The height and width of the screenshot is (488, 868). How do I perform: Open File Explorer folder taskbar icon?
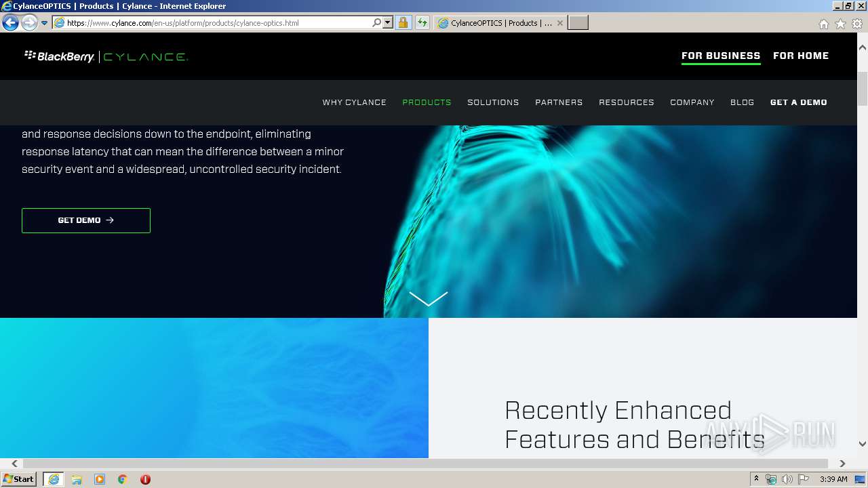click(77, 479)
